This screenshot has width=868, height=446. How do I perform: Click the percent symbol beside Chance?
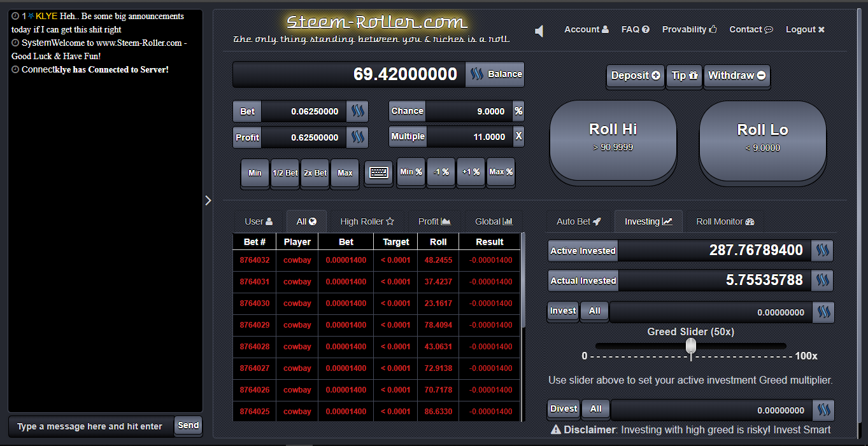(518, 111)
